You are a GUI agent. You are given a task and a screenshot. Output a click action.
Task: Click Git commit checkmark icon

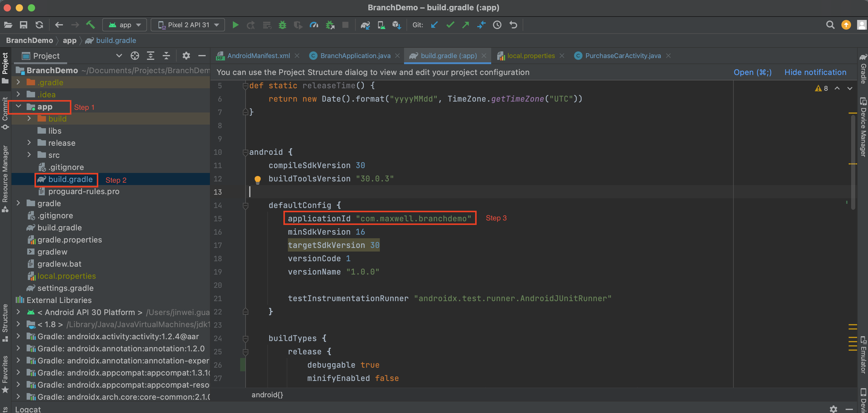(450, 25)
